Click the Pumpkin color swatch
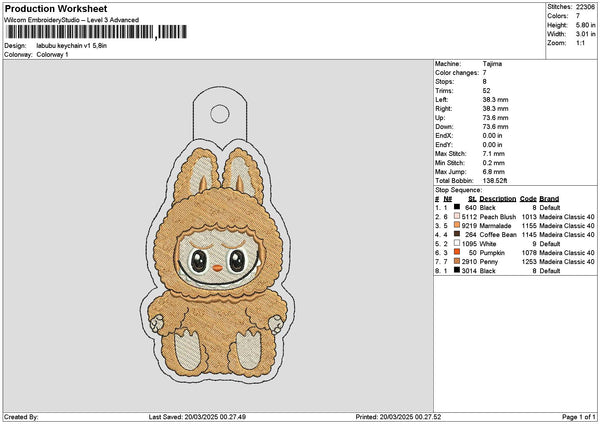The height and width of the screenshot is (424, 600). tap(457, 252)
